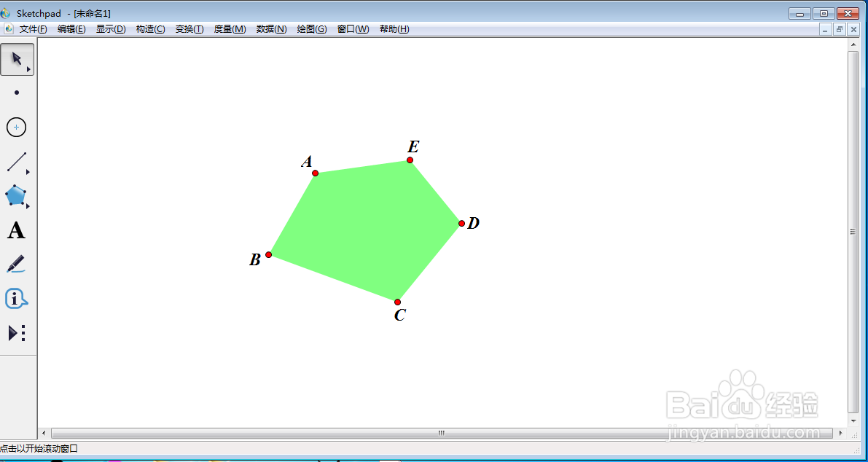
Task: Expand the Straightedge tool flyout triangle
Action: pos(28,172)
